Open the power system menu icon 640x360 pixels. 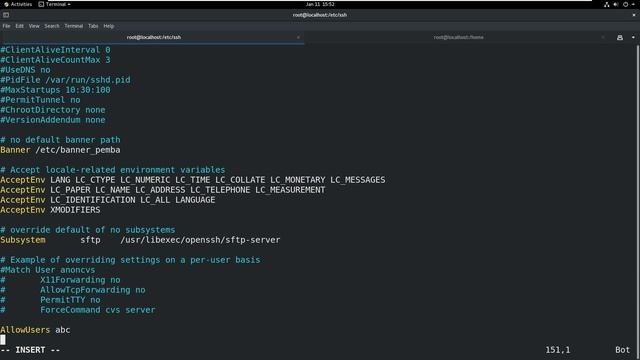point(625,4)
